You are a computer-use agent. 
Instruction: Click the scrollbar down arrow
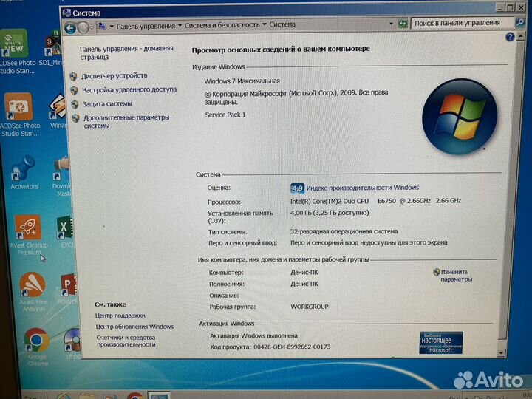[x=502, y=353]
